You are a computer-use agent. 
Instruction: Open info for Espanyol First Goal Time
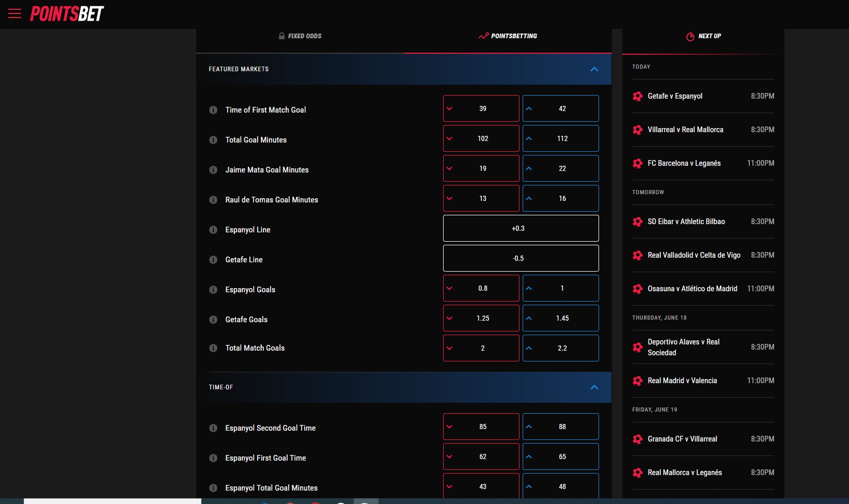(x=213, y=458)
